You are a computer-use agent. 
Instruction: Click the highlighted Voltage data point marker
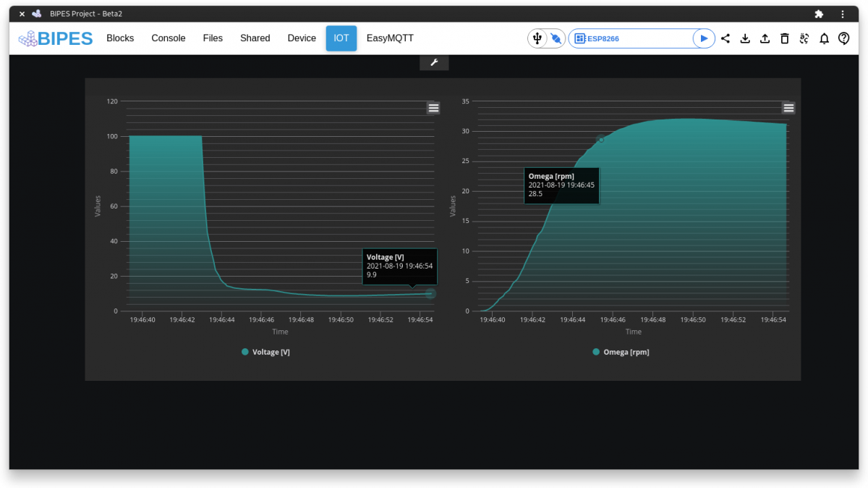click(x=430, y=294)
